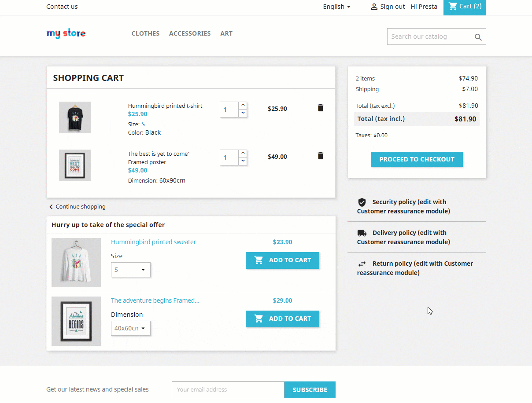
Task: Open the sweater Size dropdown
Action: (x=131, y=270)
